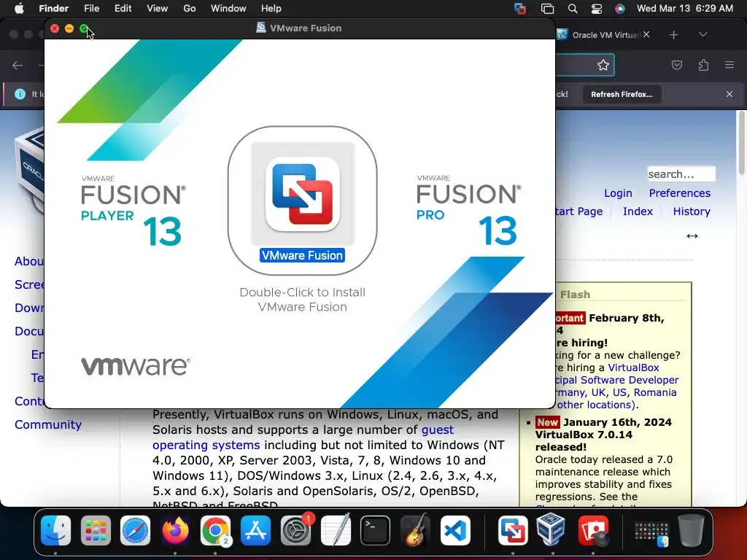Dismiss the Firefox notification bar

pyautogui.click(x=729, y=94)
